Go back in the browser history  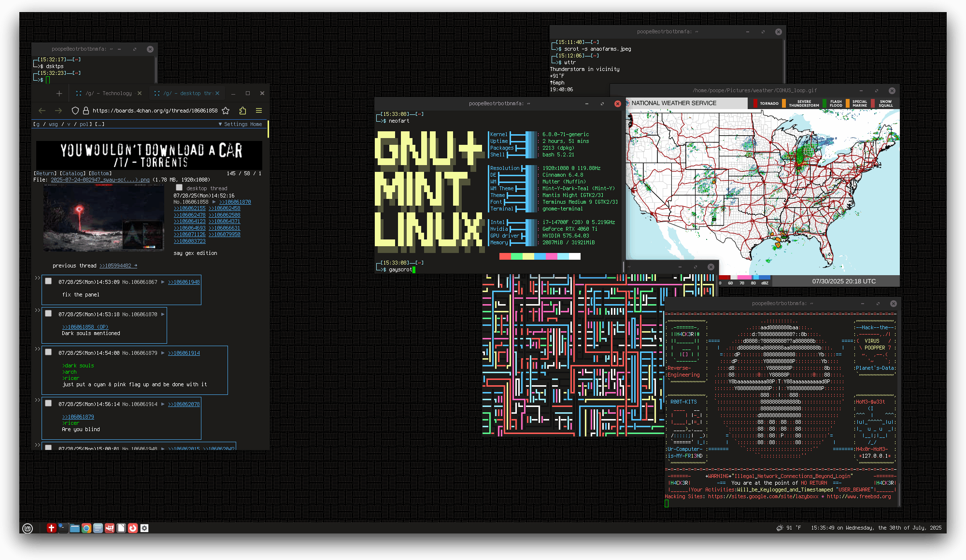(x=42, y=111)
